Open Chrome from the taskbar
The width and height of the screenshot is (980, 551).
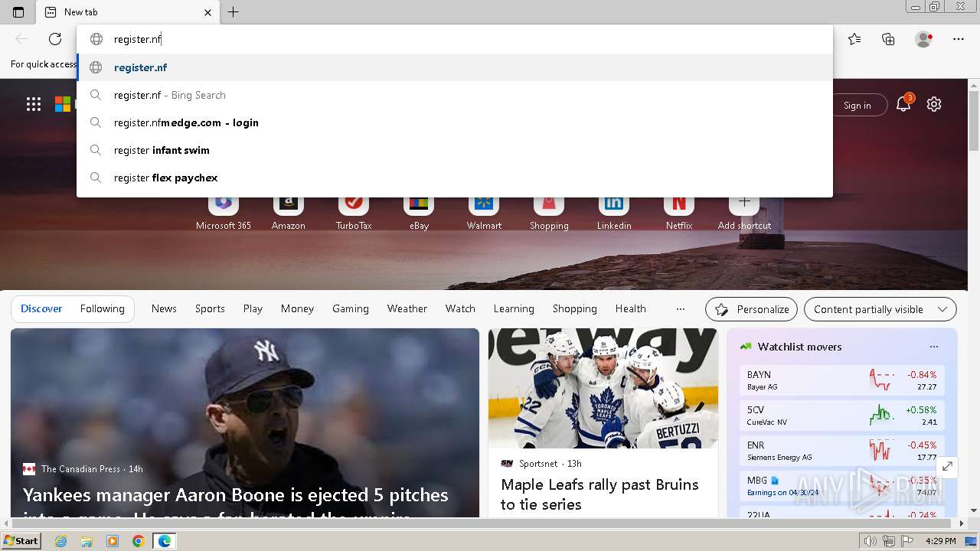tap(138, 541)
